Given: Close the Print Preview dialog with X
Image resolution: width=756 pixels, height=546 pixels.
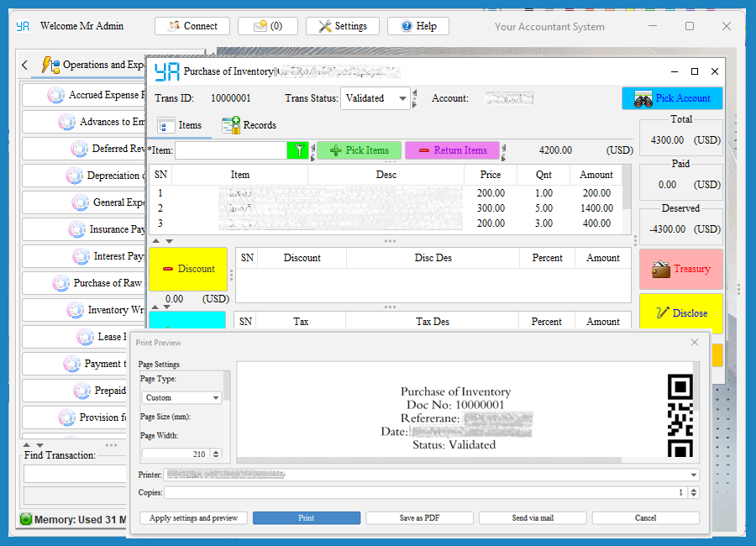Looking at the screenshot, I should tap(695, 343).
